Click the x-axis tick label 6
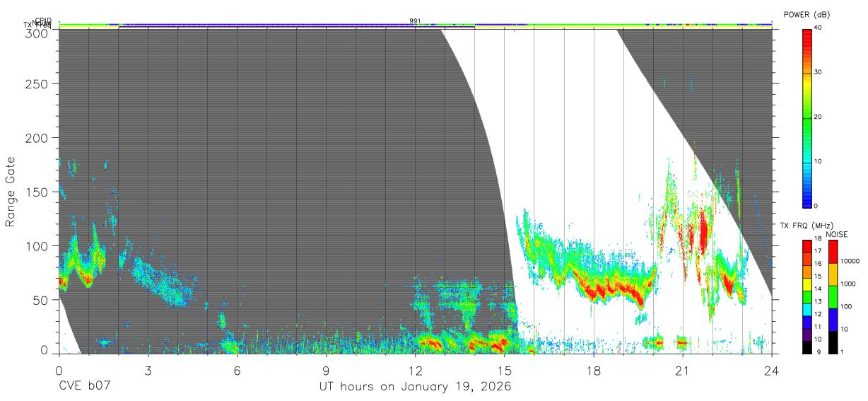The height and width of the screenshot is (401, 868). point(237,371)
